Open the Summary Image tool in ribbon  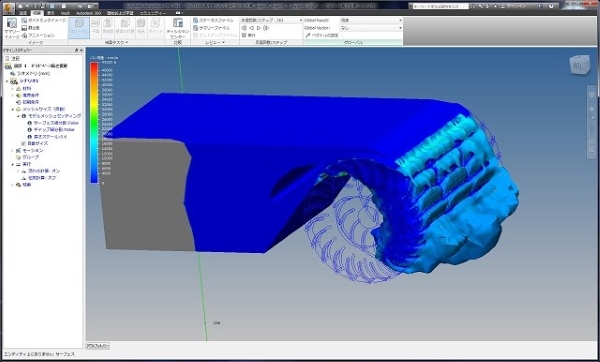11,28
